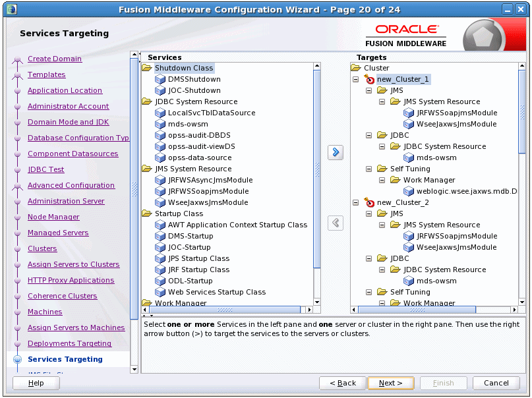Select JRFWSSoapjmsModule under new_Cluster_1
The image size is (532, 398).
click(457, 113)
